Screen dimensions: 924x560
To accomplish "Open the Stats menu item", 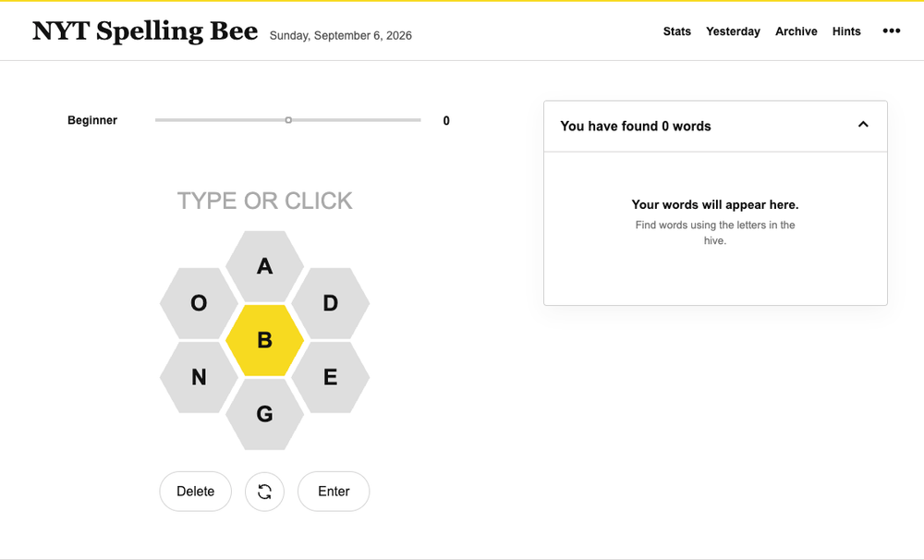I will (x=676, y=31).
